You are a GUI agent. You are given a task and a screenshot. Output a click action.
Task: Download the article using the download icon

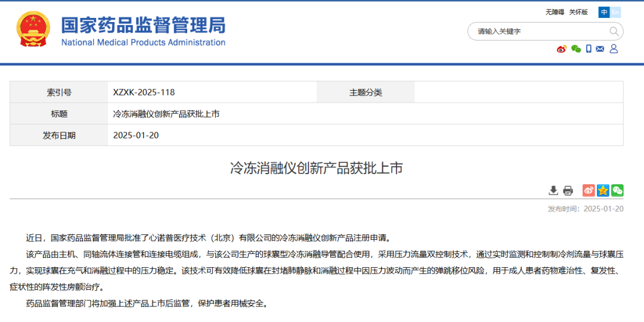pos(553,191)
